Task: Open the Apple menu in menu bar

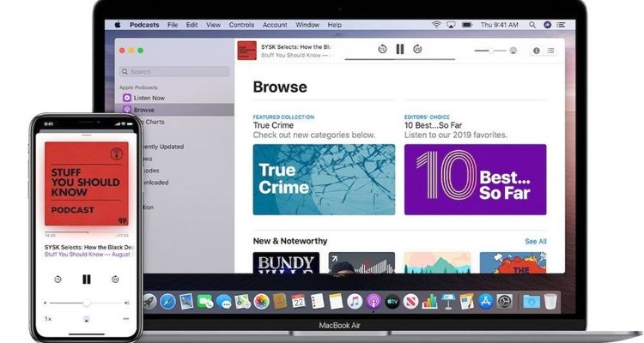Action: click(x=118, y=25)
